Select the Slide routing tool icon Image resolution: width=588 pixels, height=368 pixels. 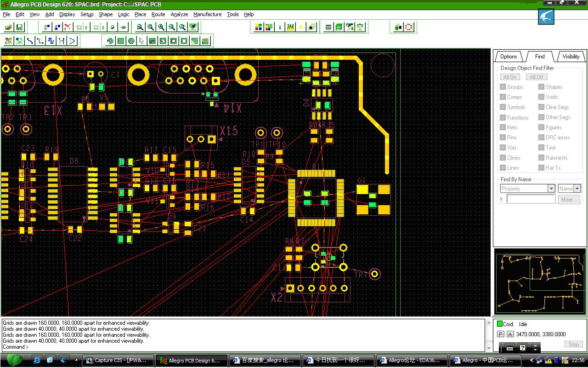pyautogui.click(x=40, y=41)
